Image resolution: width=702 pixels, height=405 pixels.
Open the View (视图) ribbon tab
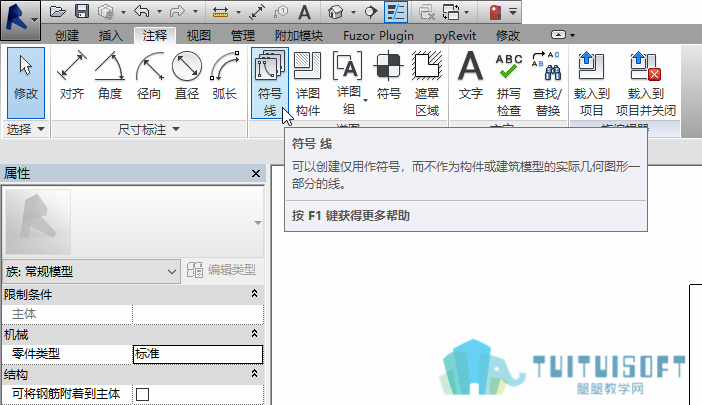pyautogui.click(x=198, y=35)
